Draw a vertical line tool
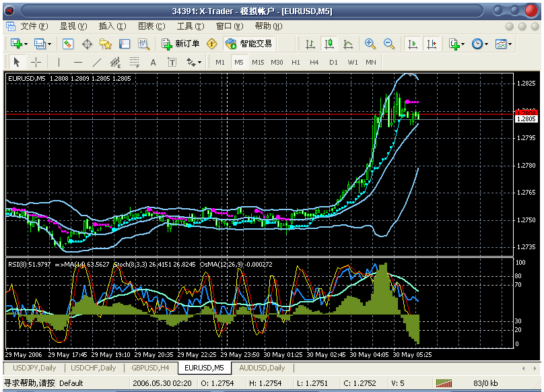 [x=59, y=62]
